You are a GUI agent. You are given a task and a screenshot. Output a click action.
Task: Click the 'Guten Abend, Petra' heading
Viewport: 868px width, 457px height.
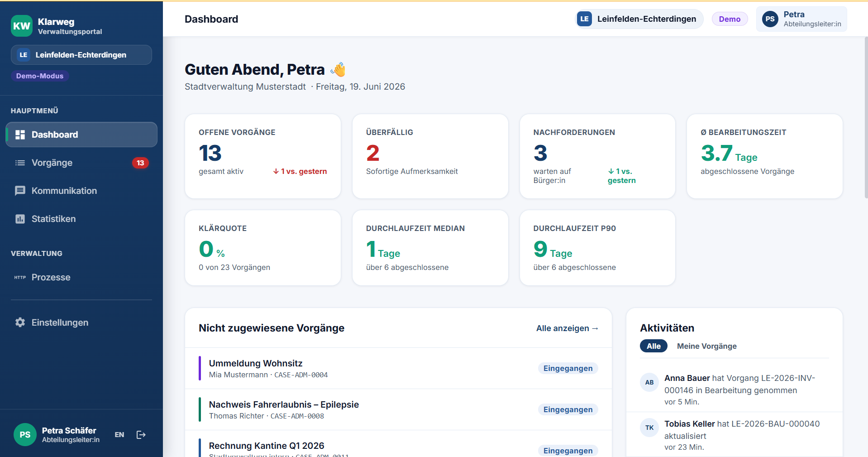click(x=255, y=69)
